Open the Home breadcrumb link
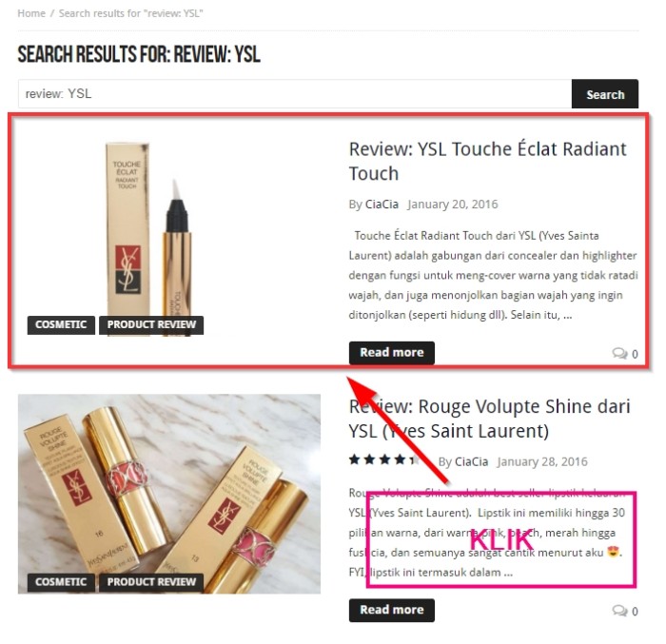This screenshot has width=666, height=644. (x=31, y=13)
